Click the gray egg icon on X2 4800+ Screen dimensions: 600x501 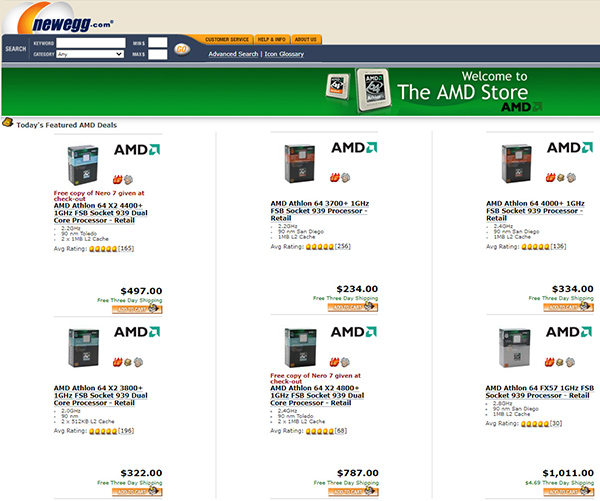tap(345, 362)
